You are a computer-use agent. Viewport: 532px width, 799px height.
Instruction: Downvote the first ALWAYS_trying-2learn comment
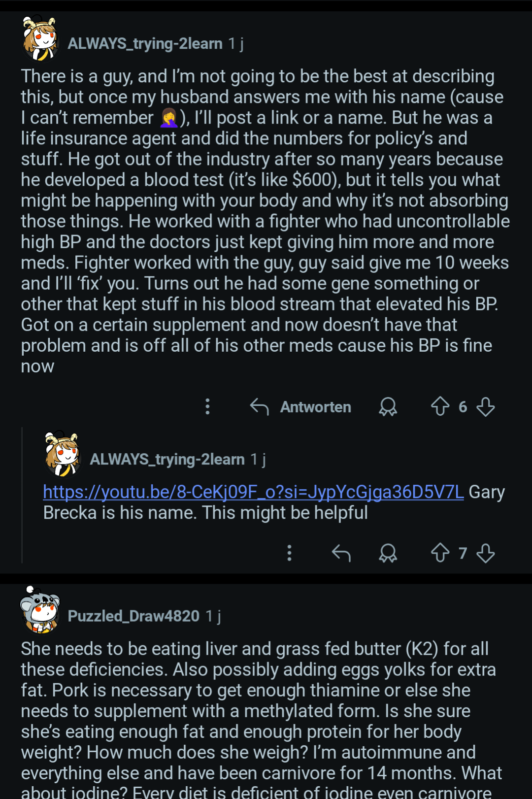tap(486, 407)
